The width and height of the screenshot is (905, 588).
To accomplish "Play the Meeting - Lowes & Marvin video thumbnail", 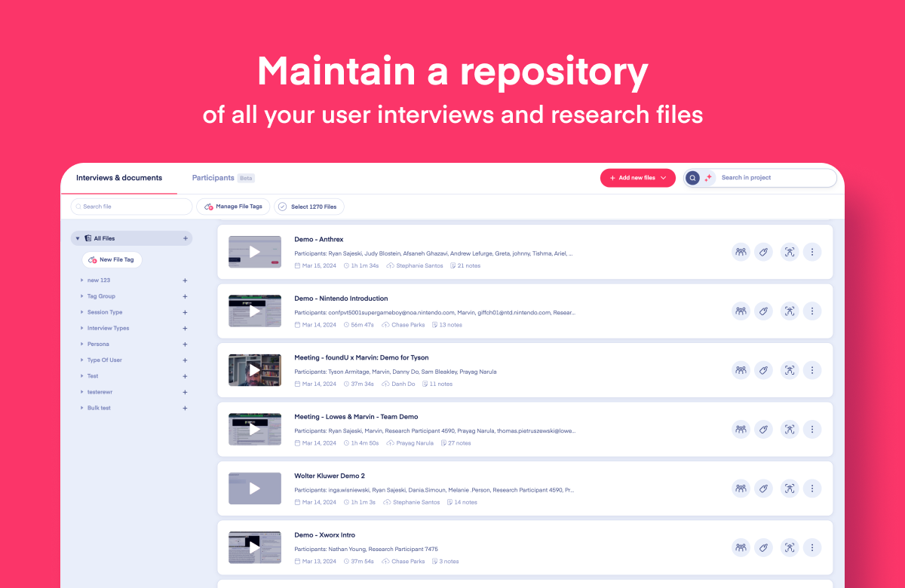I will pos(254,429).
